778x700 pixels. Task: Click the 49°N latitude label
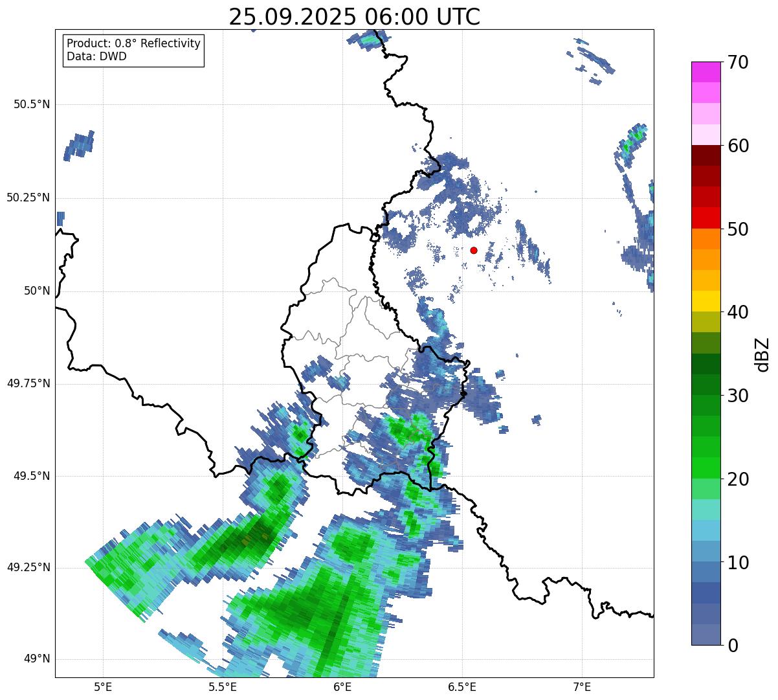(x=36, y=659)
